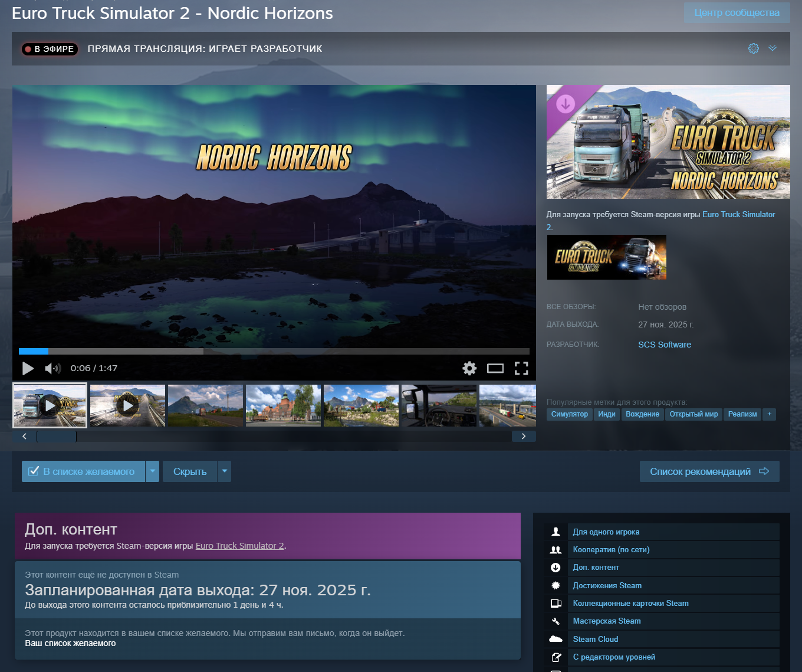Open С редактором уровней feature link

(x=614, y=657)
